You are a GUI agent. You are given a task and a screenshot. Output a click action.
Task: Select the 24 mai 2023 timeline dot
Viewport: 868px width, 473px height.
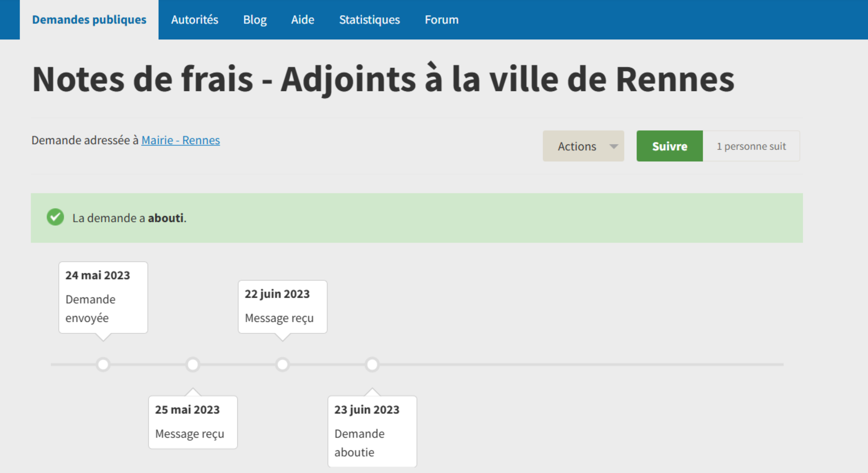coord(103,364)
